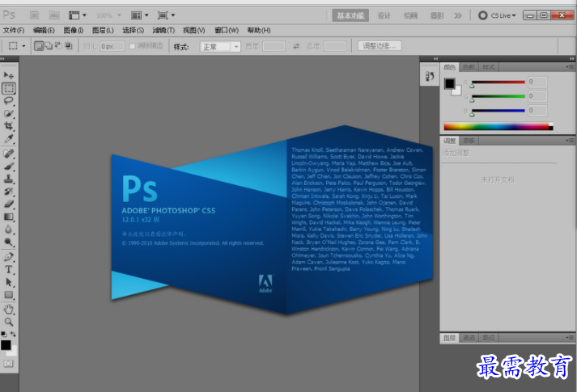Enable Intersect with Selection mode
Viewport: 577px width, 392px height.
[69, 46]
